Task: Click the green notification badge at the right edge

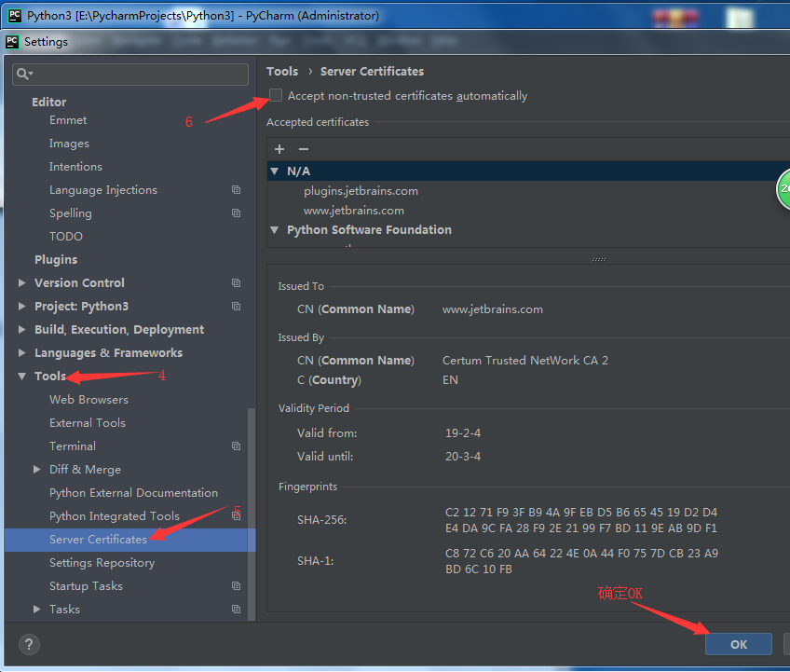Action: coord(784,189)
